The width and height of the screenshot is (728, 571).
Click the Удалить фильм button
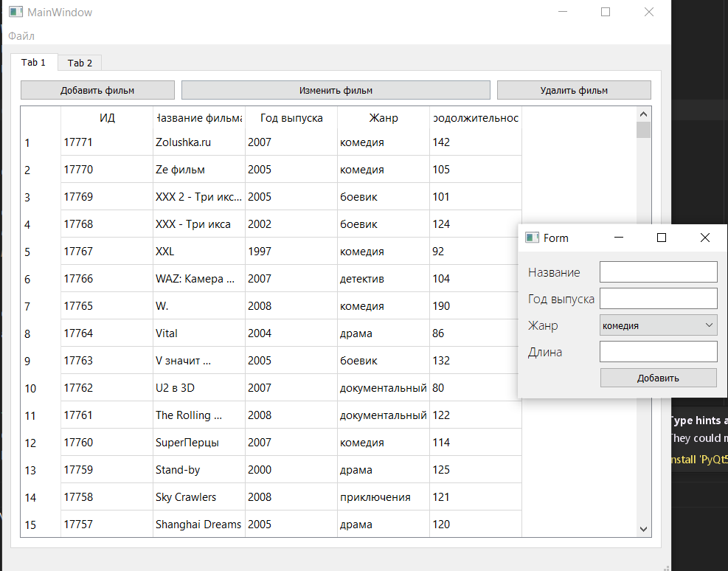574,90
